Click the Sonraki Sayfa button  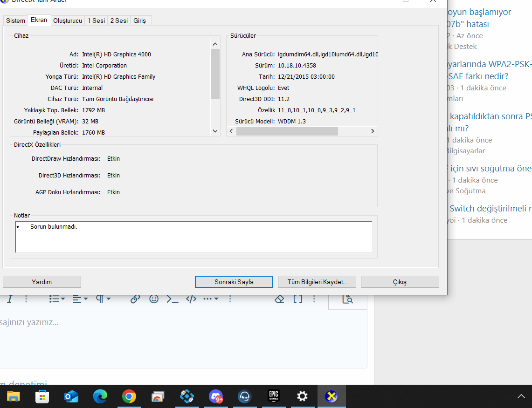pyautogui.click(x=234, y=282)
